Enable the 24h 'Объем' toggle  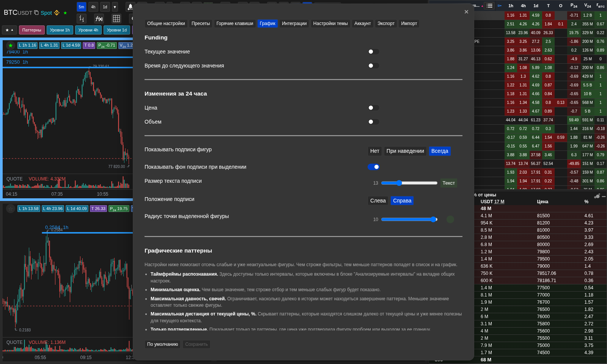pyautogui.click(x=373, y=122)
